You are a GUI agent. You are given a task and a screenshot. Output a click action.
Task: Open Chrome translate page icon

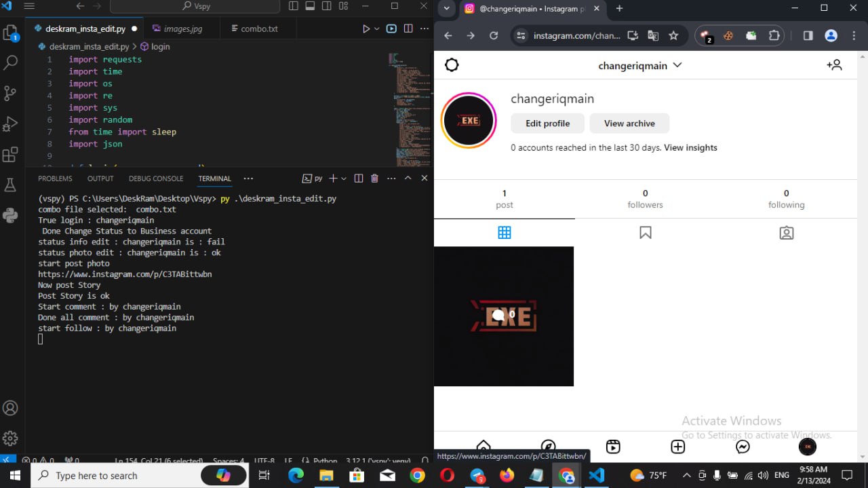tap(653, 36)
